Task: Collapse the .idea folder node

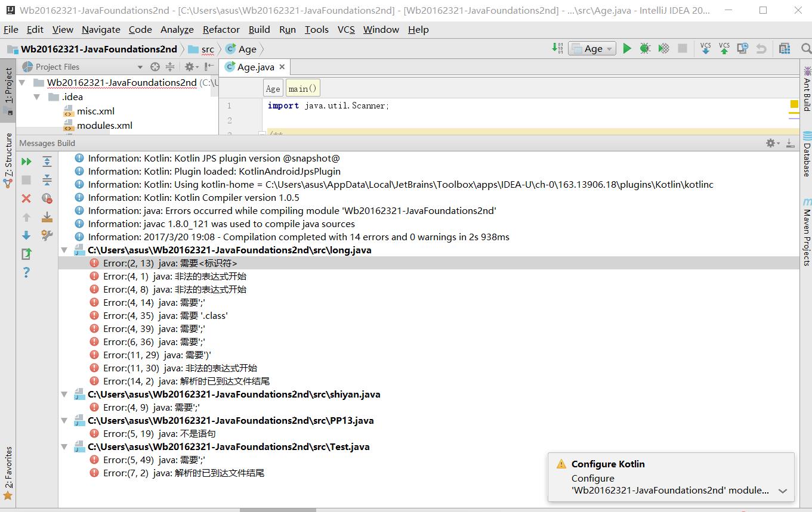Action: coord(36,97)
